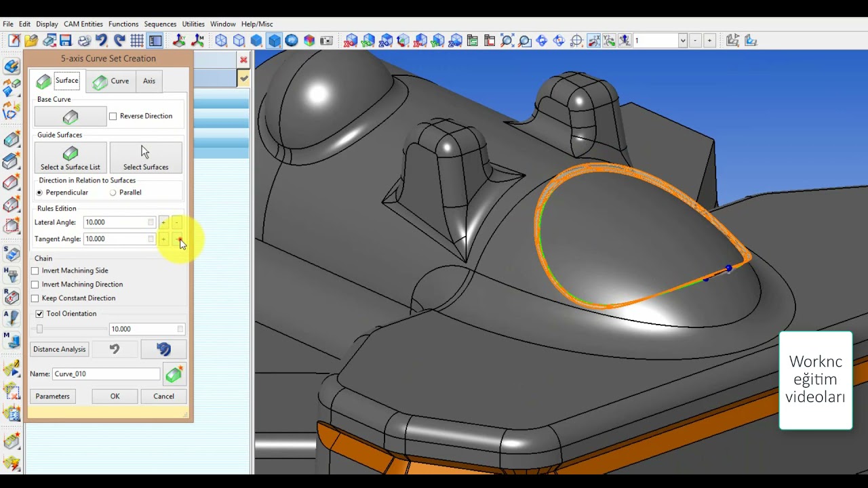Select wireframe cube display mode
The image size is (868, 488).
point(221,41)
